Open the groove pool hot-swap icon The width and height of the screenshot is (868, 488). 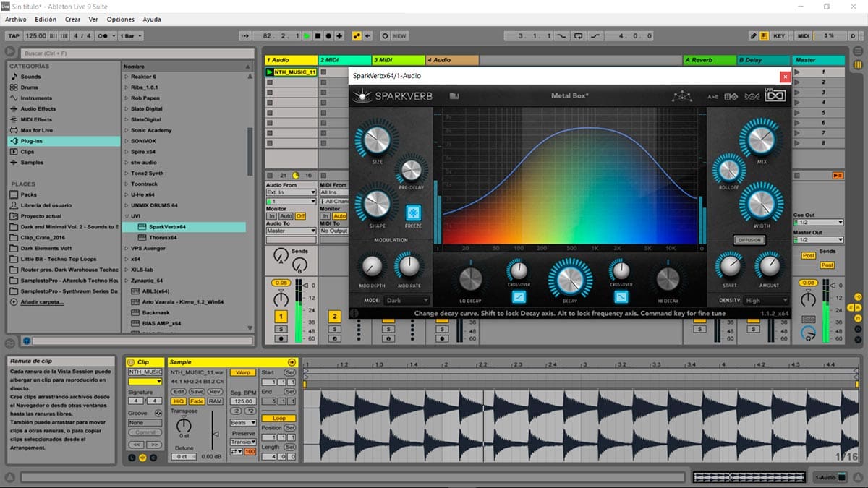click(158, 413)
